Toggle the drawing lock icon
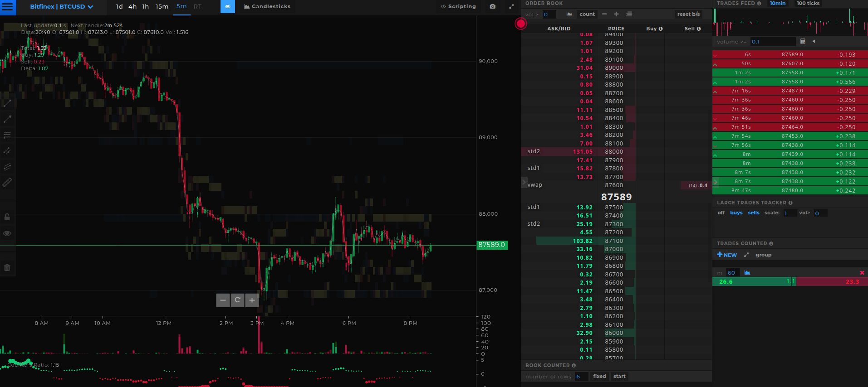Screen dimensions: 868x387 pyautogui.click(x=7, y=217)
